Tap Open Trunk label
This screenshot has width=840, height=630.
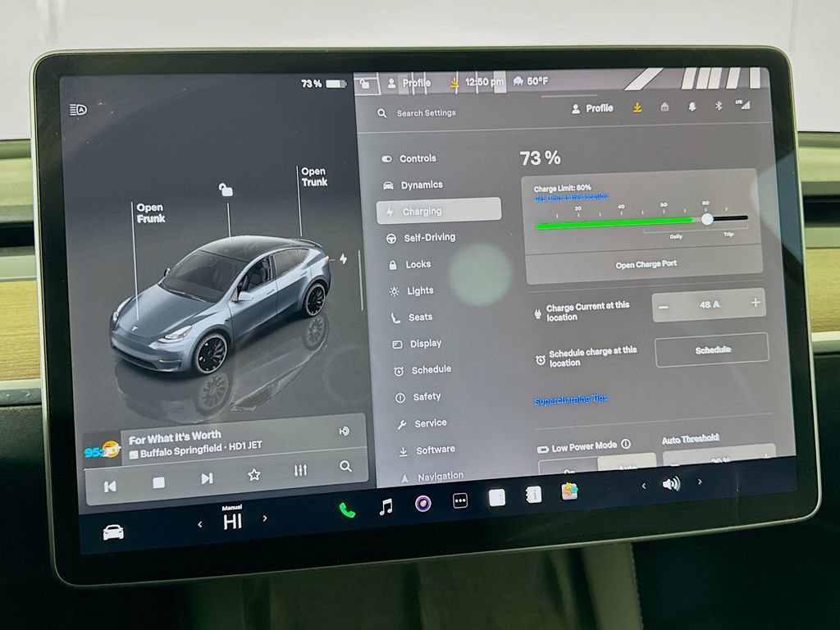[x=314, y=176]
